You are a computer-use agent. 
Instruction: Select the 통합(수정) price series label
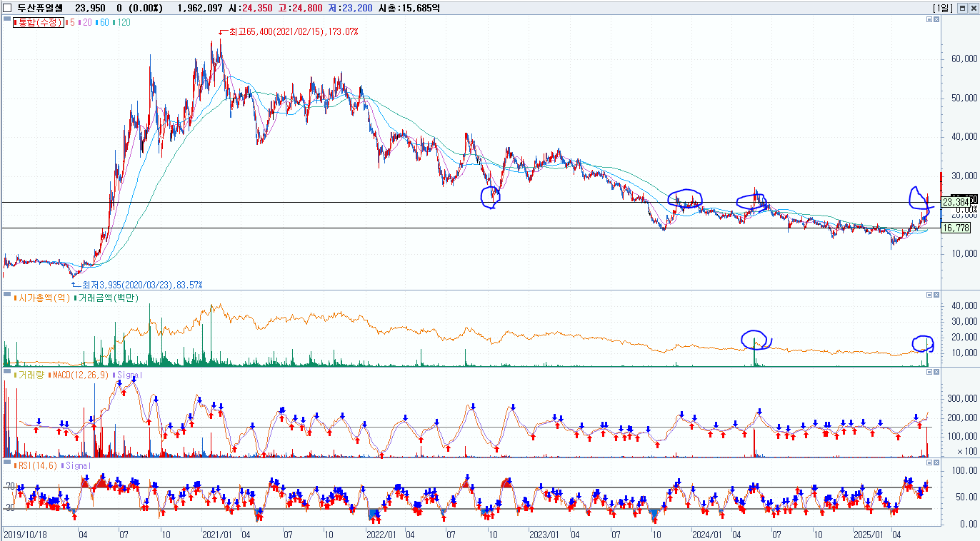(x=37, y=22)
